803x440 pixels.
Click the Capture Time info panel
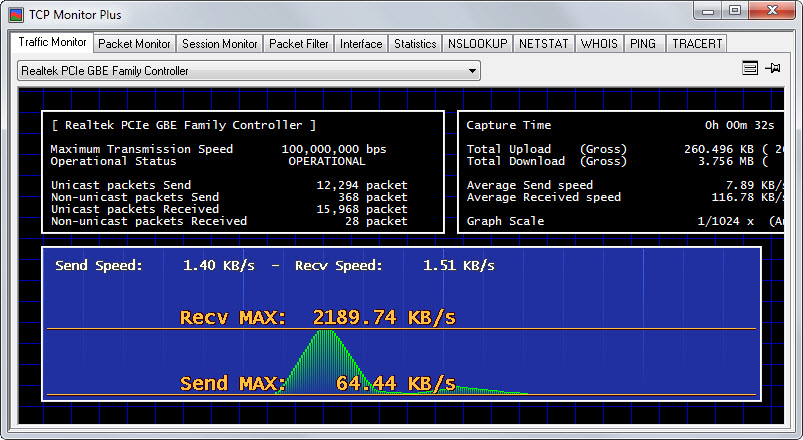tap(621, 172)
